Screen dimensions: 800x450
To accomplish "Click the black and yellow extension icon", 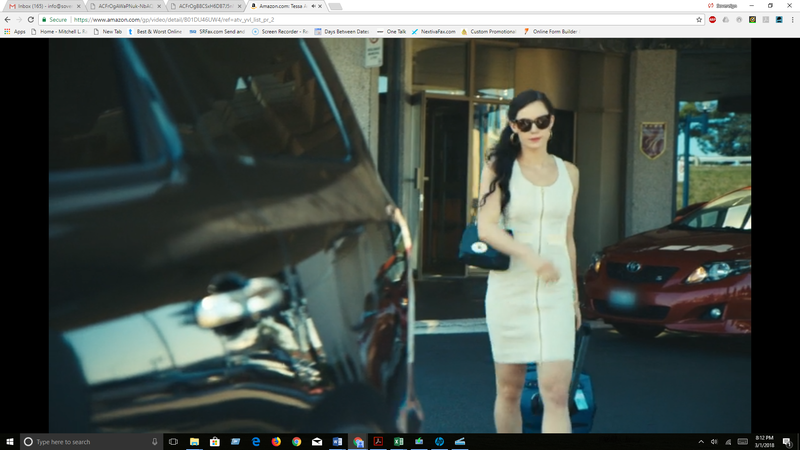I will 752,19.
